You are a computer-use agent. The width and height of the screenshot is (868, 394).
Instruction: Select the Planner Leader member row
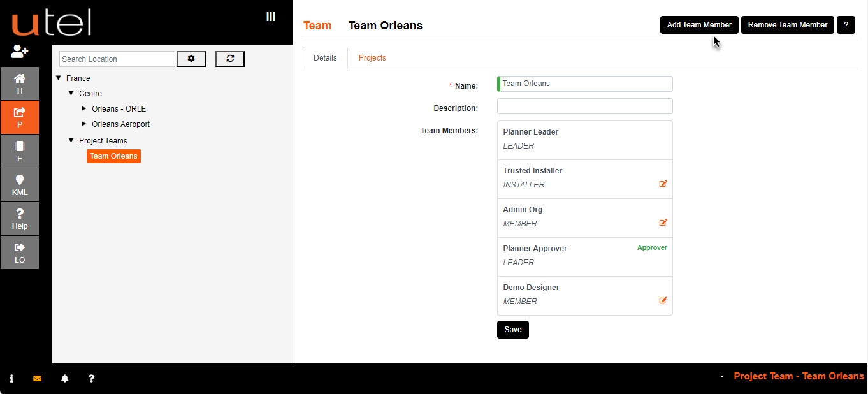(585, 140)
